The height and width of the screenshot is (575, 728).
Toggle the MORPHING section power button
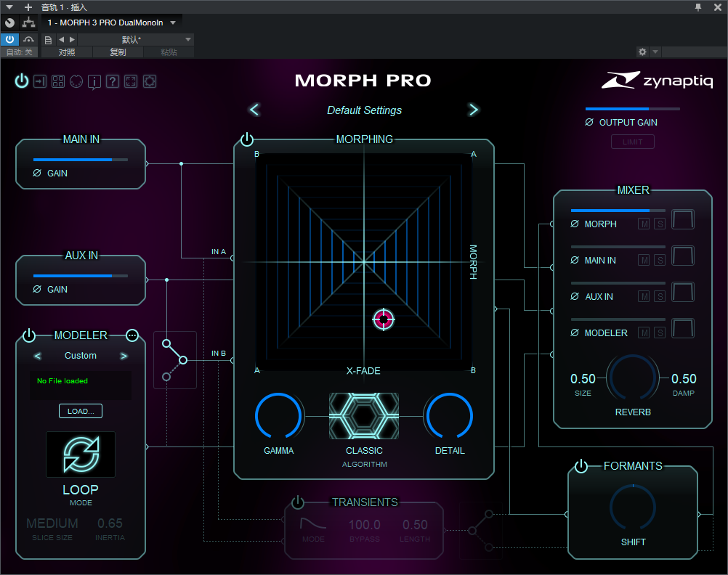coord(247,139)
